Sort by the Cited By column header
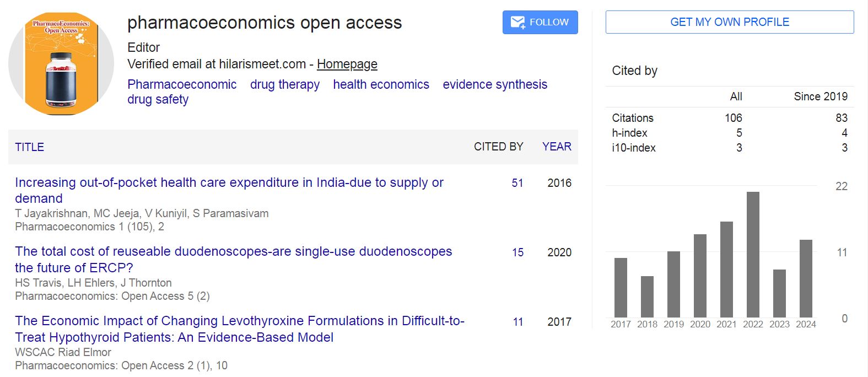Viewport: 868px width, 377px height. 498,147
